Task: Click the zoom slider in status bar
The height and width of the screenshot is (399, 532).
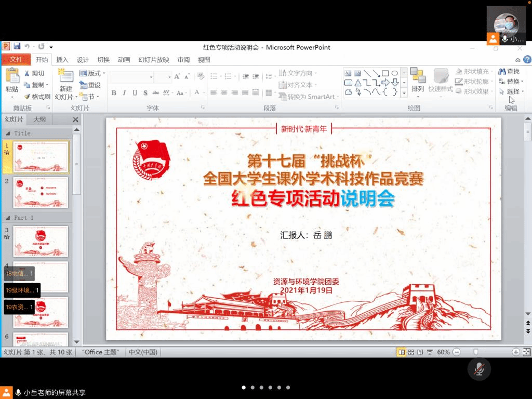Action: tap(475, 352)
